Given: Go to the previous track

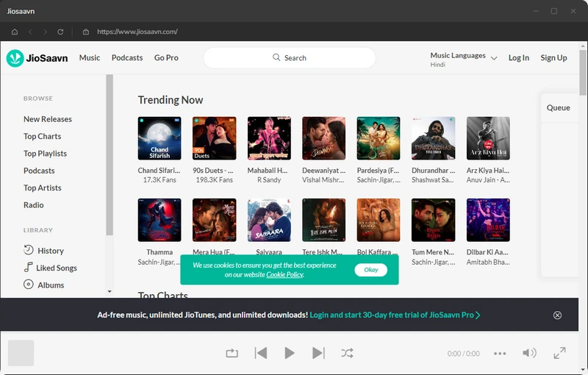Looking at the screenshot, I should [261, 353].
